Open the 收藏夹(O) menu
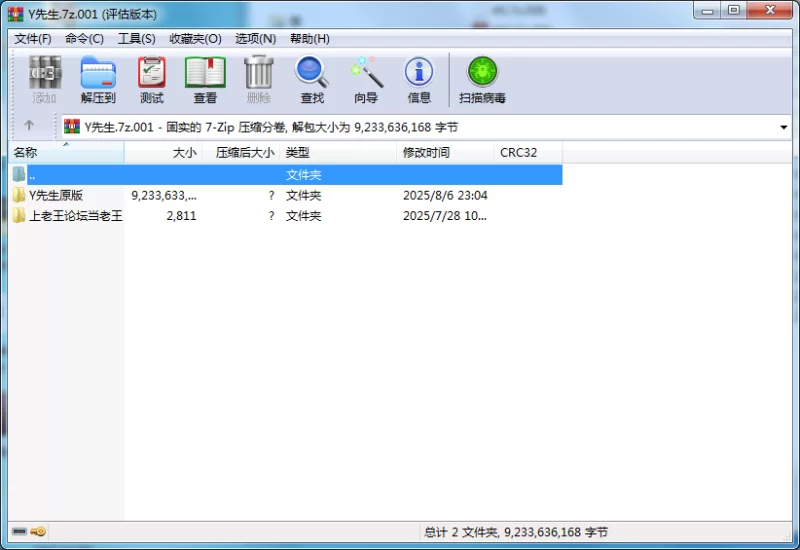The height and width of the screenshot is (550, 800). pyautogui.click(x=195, y=39)
